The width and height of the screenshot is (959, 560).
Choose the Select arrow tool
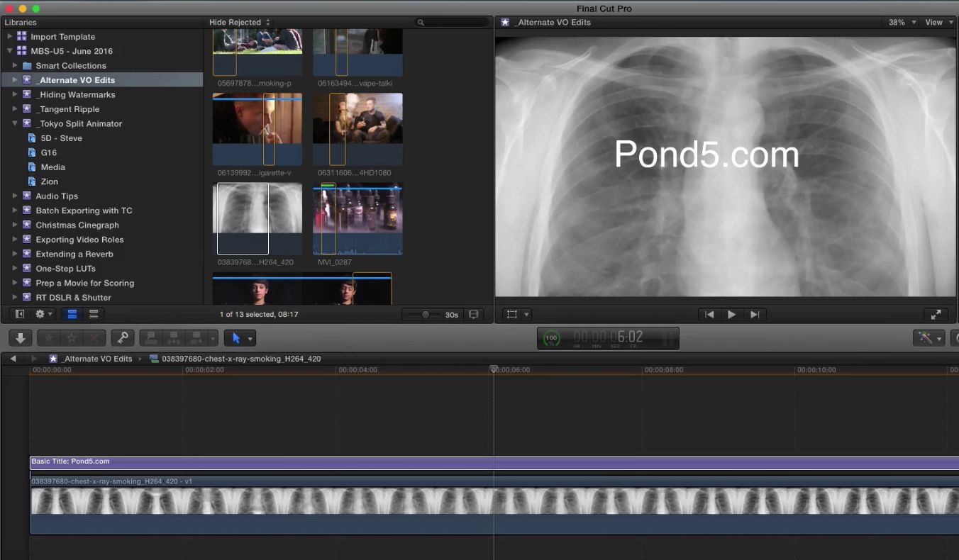click(236, 338)
